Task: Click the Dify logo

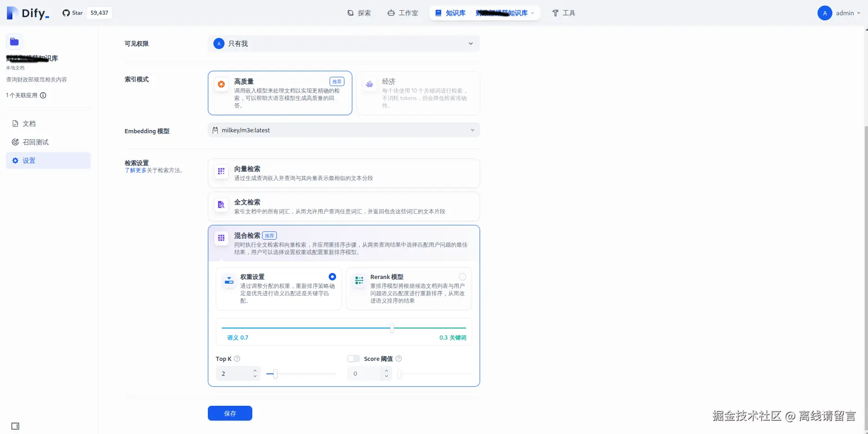Action: (x=28, y=13)
